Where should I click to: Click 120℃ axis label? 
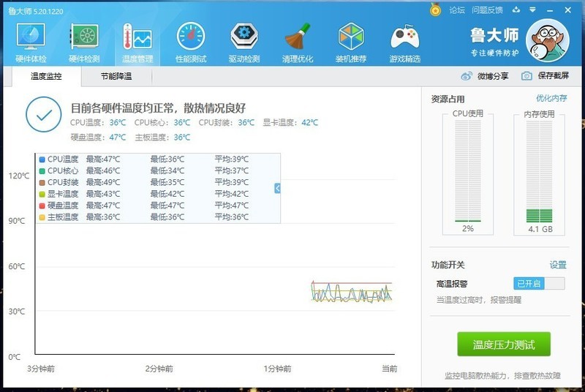tap(19, 176)
